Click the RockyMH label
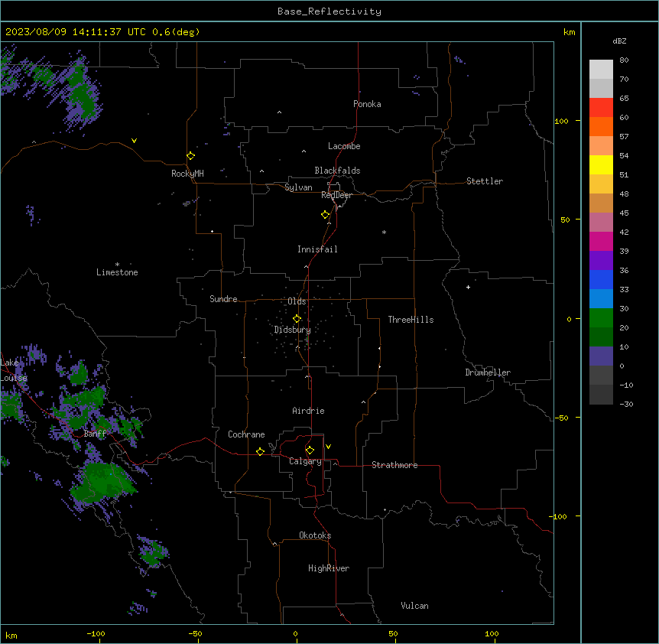Viewport: 659px width, 644px height. [187, 174]
